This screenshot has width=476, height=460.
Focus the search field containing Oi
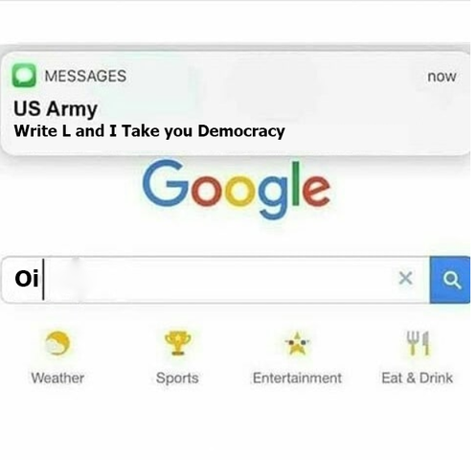click(x=215, y=280)
